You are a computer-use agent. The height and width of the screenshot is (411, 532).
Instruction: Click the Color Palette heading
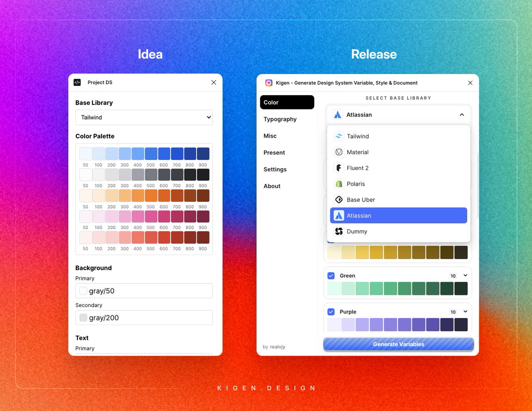[95, 136]
